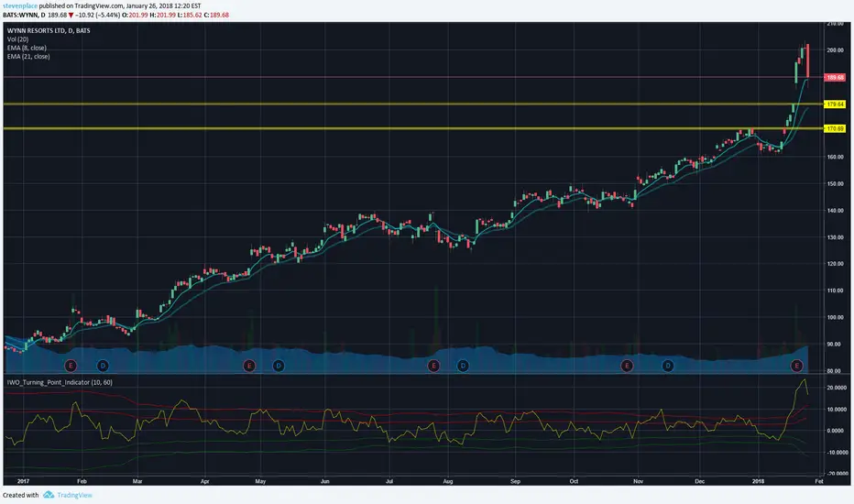Click the O:201.99 open value in header
The image size is (854, 504).
(135, 15)
